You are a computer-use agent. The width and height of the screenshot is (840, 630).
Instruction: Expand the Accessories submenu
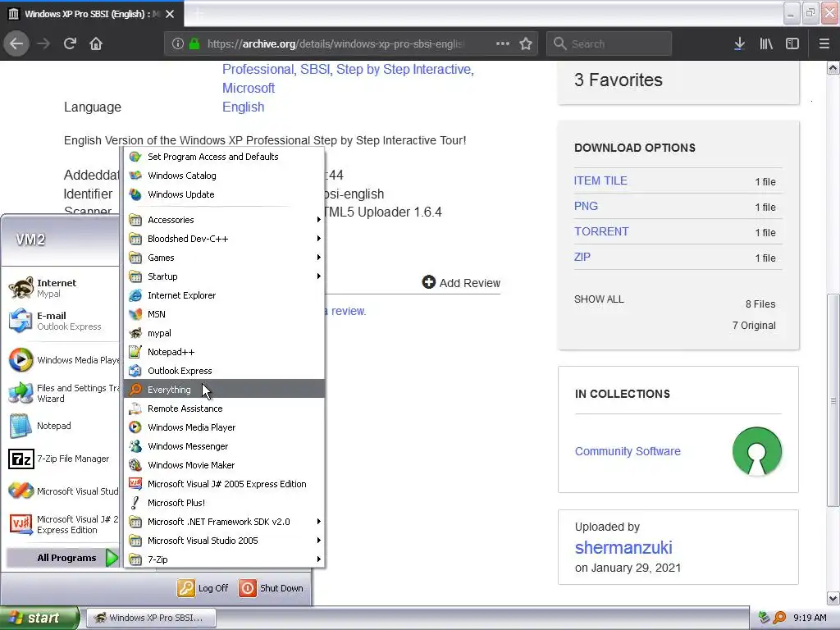point(225,220)
